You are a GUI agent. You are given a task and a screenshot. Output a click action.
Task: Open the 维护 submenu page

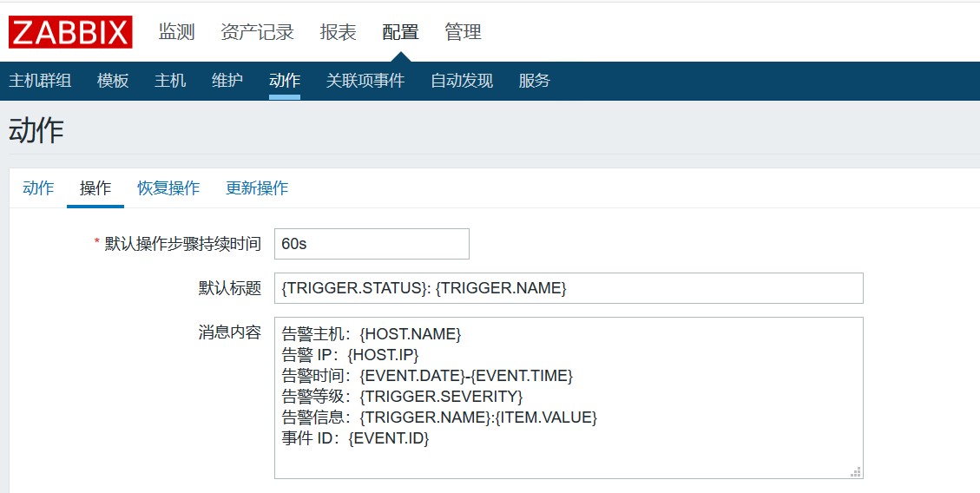227,81
